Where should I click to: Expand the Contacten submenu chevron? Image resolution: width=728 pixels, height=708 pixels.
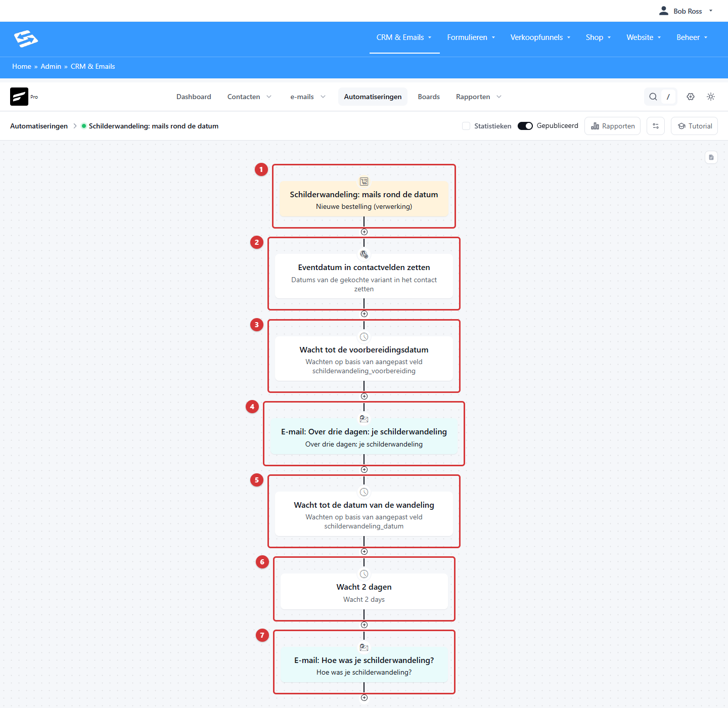[269, 97]
